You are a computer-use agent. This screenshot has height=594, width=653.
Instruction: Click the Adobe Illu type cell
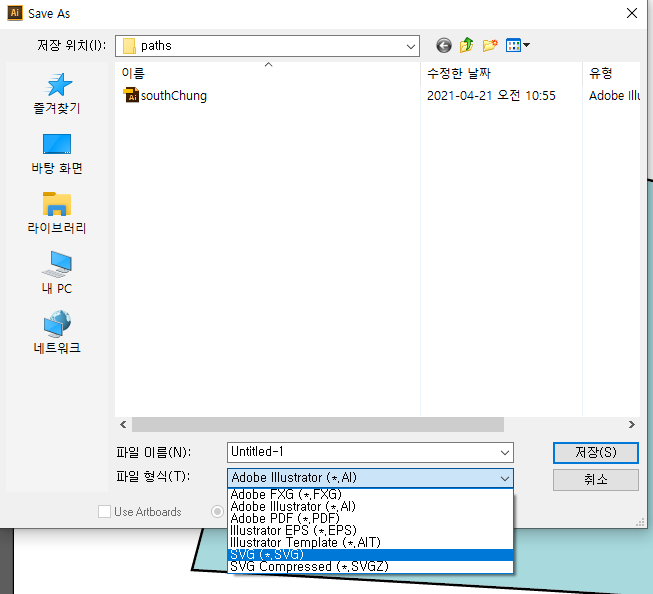614,96
